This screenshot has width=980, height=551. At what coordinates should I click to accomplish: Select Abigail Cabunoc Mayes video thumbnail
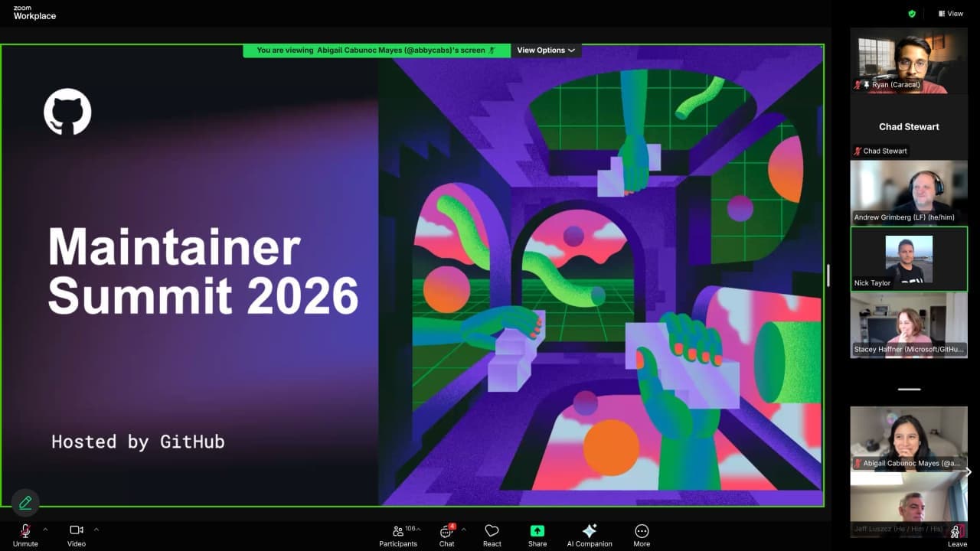coord(909,439)
